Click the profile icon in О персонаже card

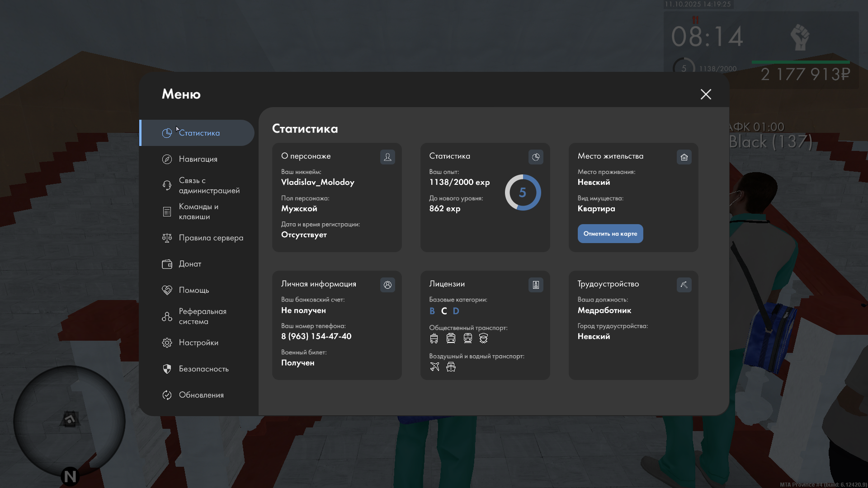tap(387, 157)
